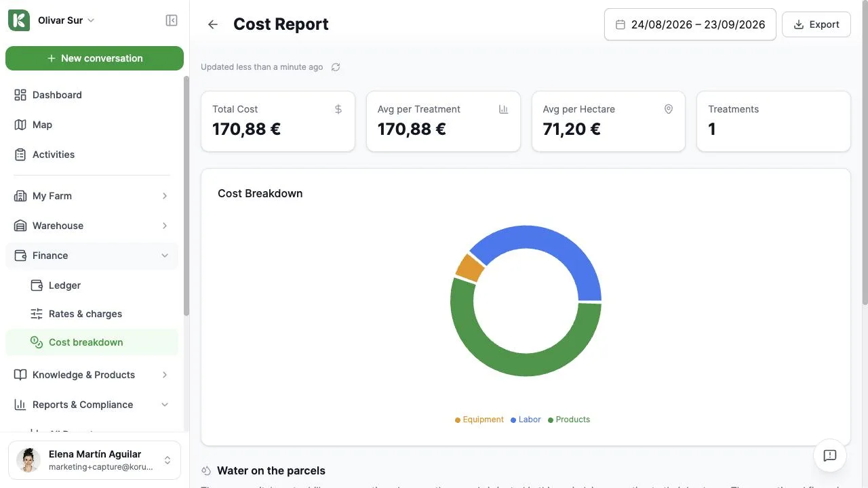
Task: Toggle Labor series in chart legend
Action: (526, 420)
